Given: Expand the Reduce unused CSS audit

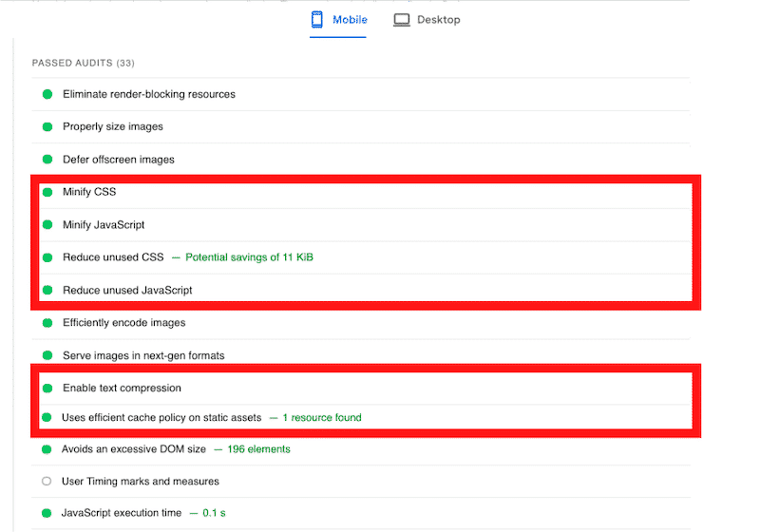Looking at the screenshot, I should click(x=113, y=257).
